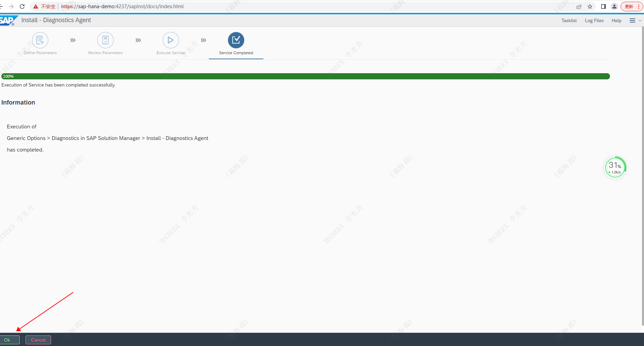Open the Help link
Screen dimensions: 644x346
click(616, 20)
